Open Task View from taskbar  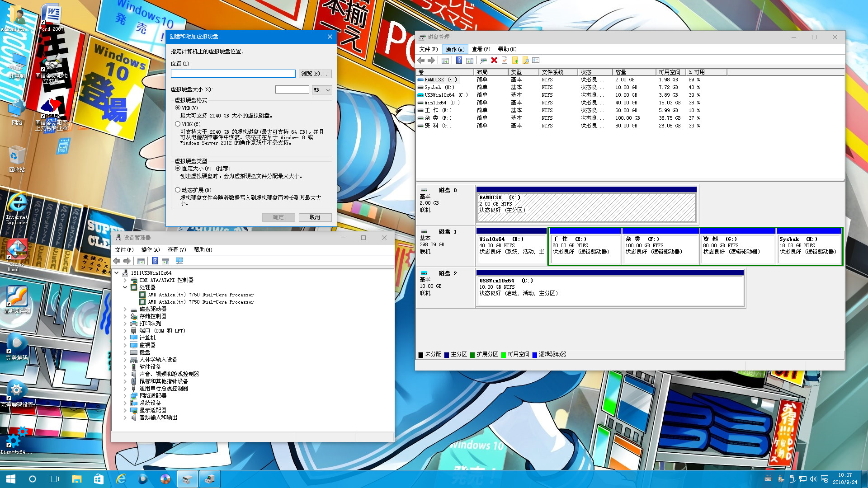click(54, 479)
